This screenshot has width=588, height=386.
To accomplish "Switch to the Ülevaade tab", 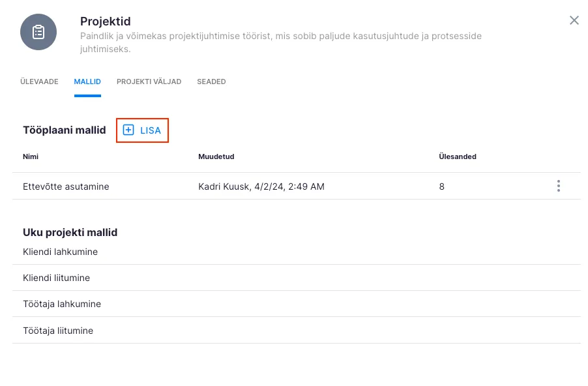I will 39,82.
